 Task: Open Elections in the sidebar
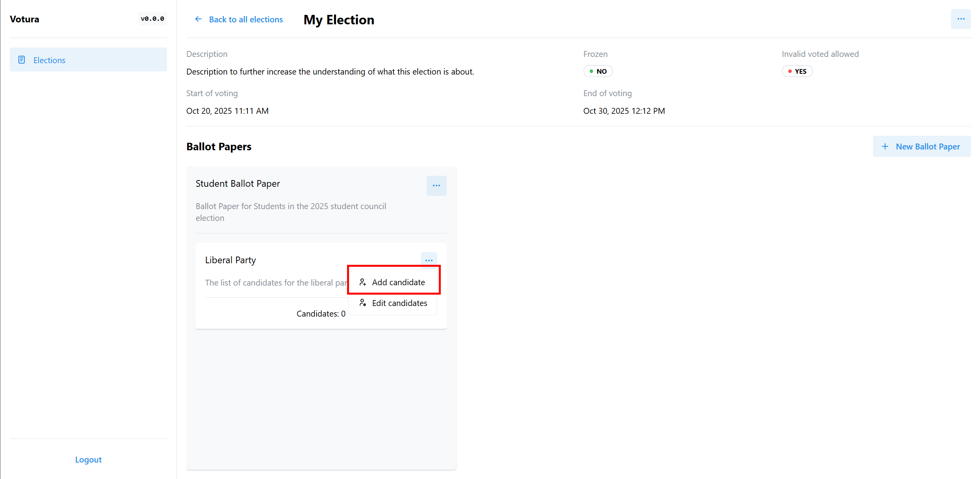[x=49, y=60]
